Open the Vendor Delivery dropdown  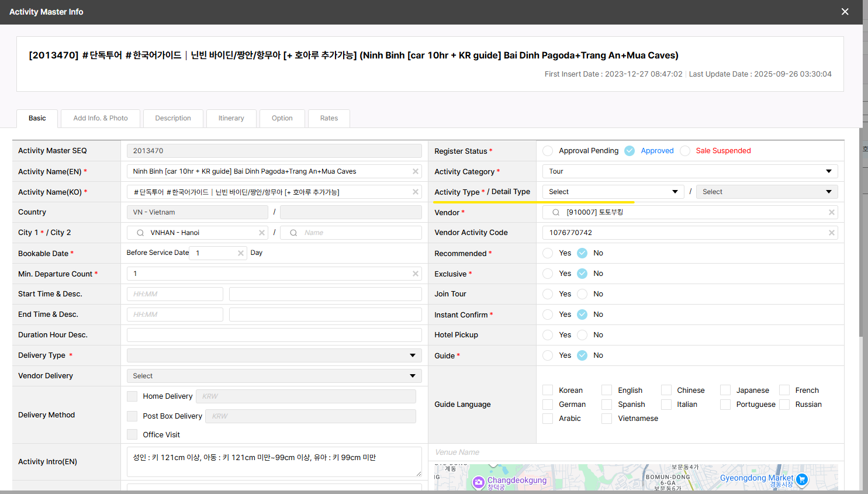tap(274, 376)
